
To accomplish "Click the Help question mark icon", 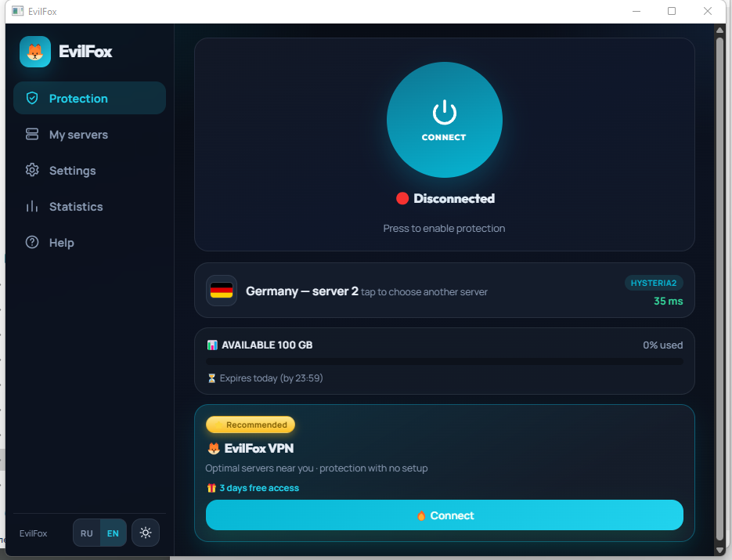I will coord(32,242).
